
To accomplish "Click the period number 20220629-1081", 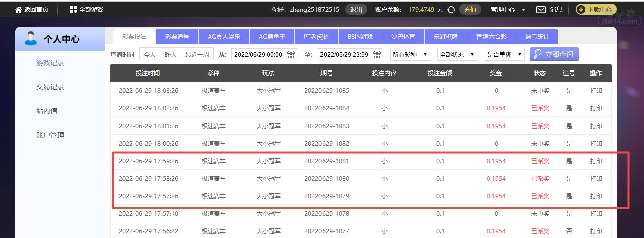I will pos(327,161).
